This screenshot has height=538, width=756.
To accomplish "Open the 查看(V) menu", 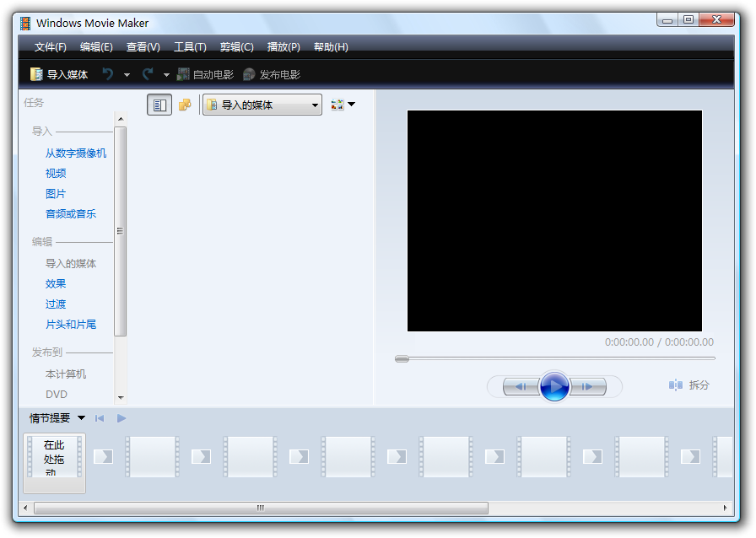I will [x=143, y=46].
